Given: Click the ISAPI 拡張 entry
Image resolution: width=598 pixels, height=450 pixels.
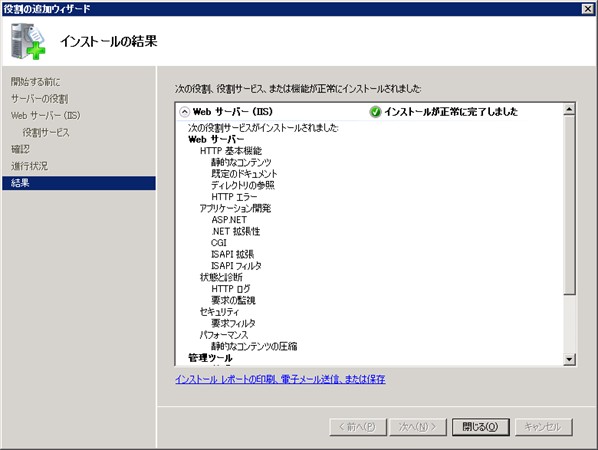Looking at the screenshot, I should [x=232, y=254].
